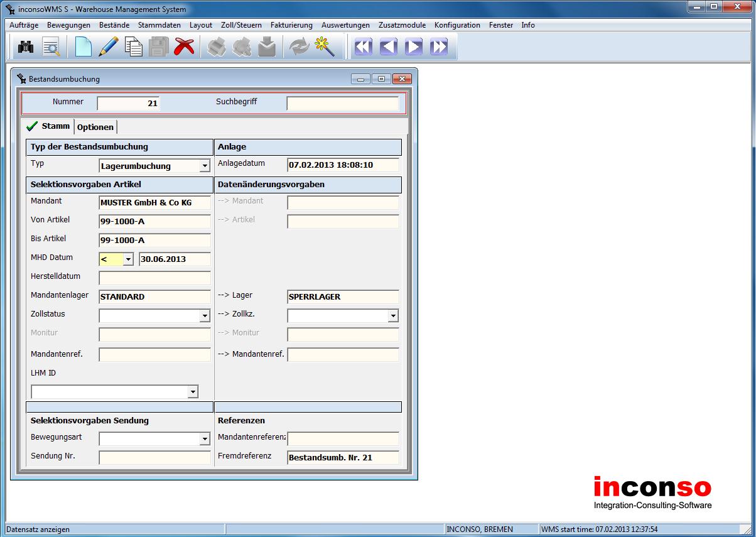Open the Aufträge menu

click(x=24, y=25)
